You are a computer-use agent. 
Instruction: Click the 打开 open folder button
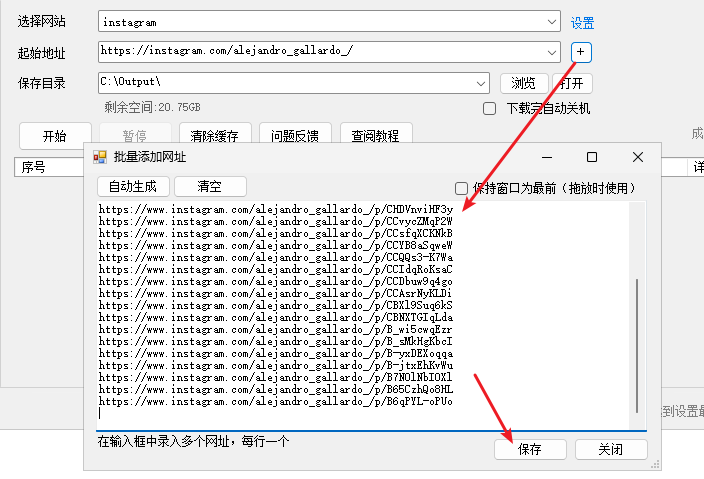coord(572,83)
